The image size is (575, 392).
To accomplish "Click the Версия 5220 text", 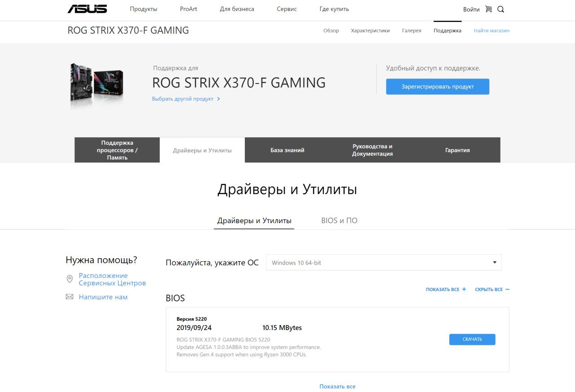I will point(192,319).
